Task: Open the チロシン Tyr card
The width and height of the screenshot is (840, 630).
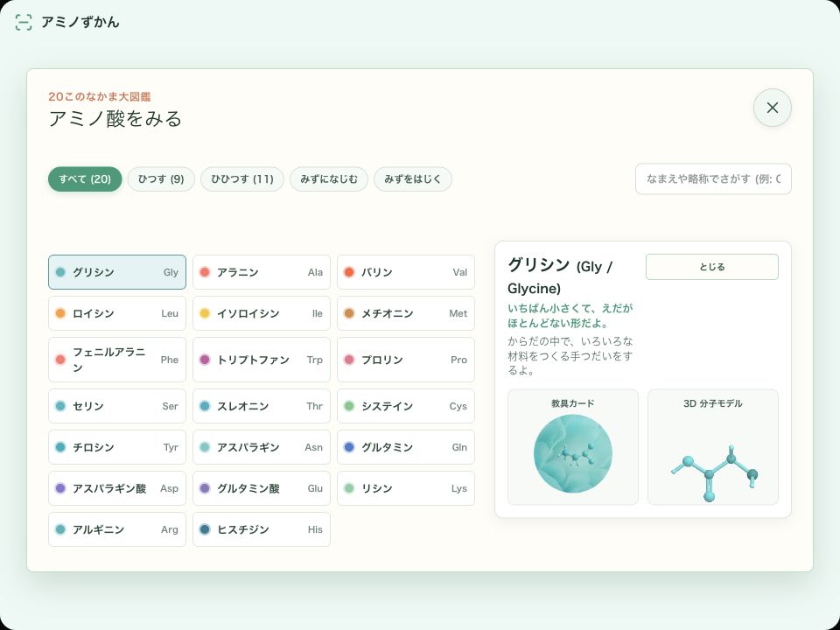Action: 117,447
